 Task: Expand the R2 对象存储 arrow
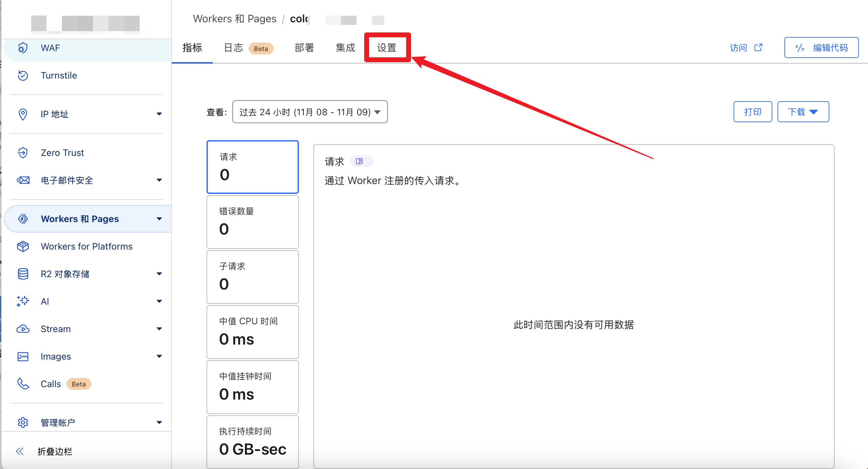159,274
